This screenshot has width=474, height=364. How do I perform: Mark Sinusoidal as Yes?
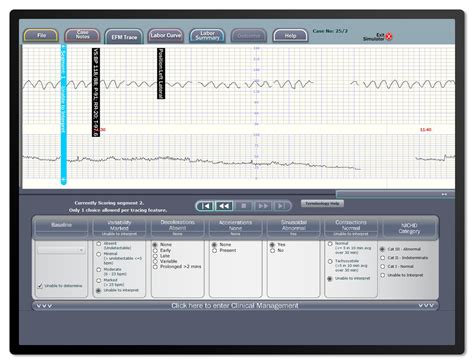point(272,245)
